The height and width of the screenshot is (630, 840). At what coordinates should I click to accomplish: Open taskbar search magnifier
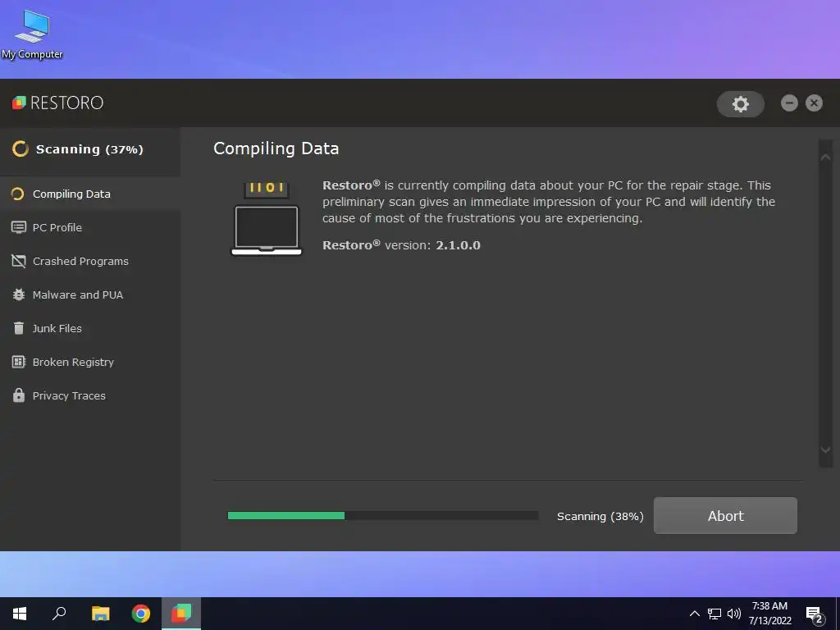point(59,614)
